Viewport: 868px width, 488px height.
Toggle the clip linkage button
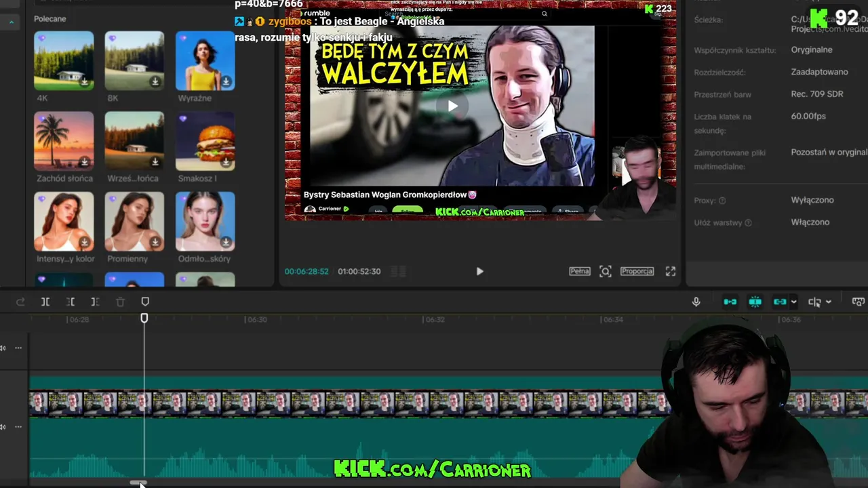pyautogui.click(x=780, y=302)
